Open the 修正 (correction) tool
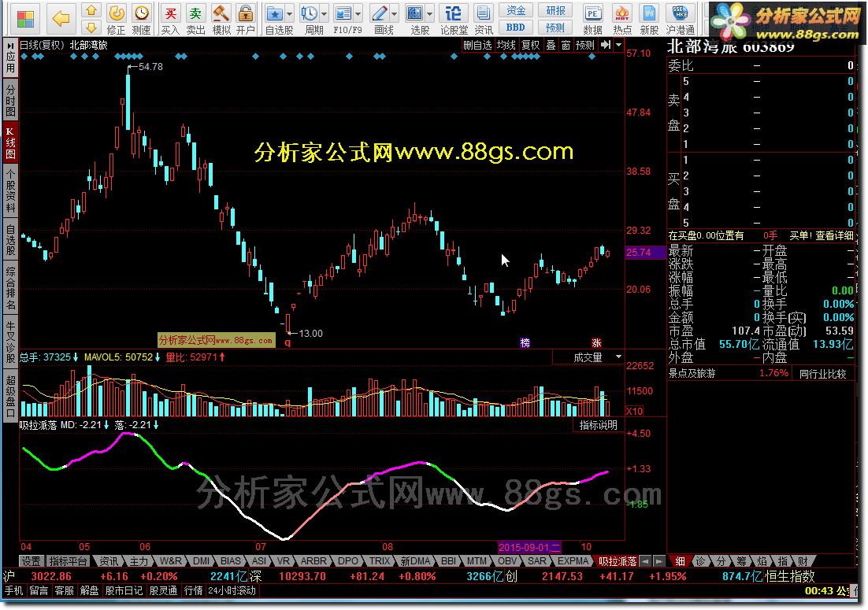868x610 pixels. [117, 20]
